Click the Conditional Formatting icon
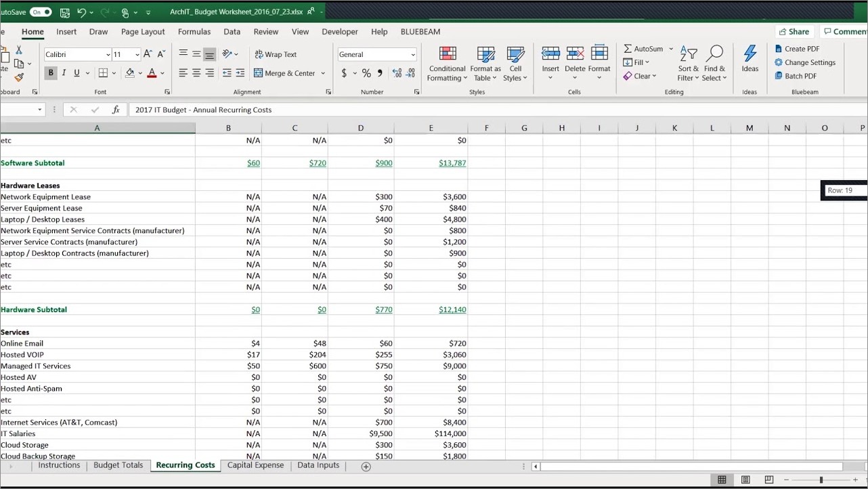Screen dimensions: 868x489 click(447, 54)
